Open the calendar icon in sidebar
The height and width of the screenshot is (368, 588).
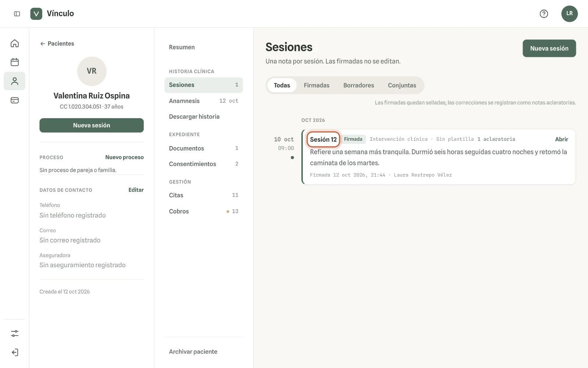15,62
